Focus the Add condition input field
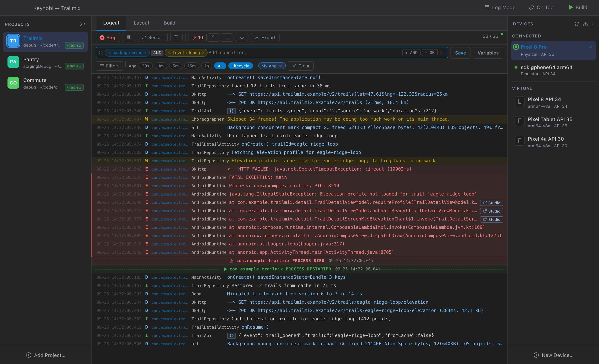 (x=304, y=53)
